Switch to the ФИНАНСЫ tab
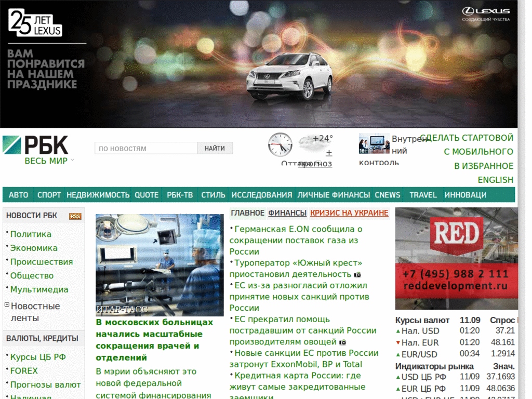This screenshot has height=399, width=532. pos(287,213)
